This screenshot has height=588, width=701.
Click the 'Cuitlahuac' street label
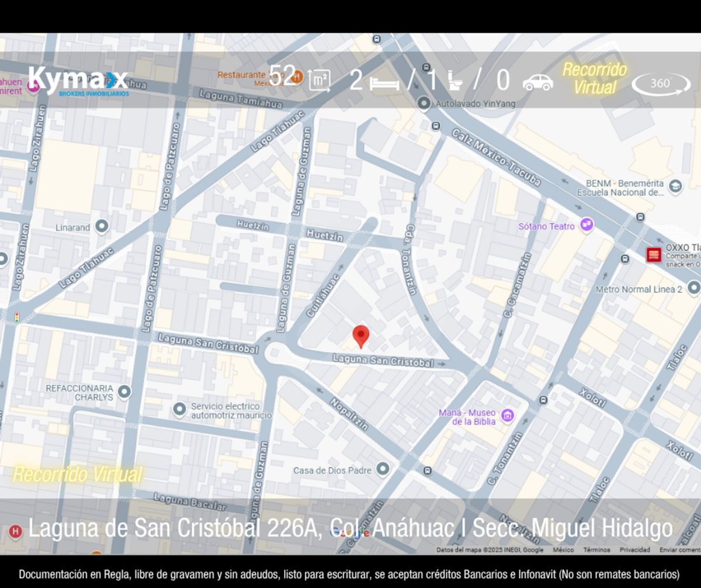click(324, 296)
